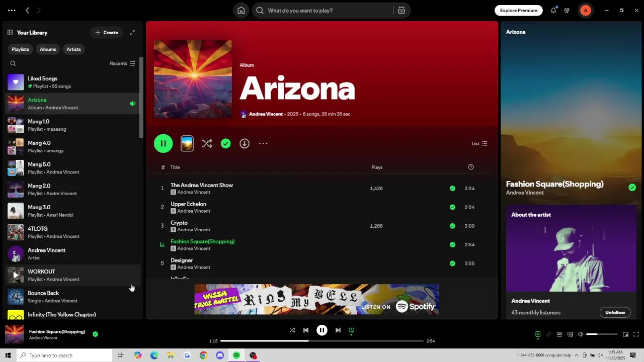The height and width of the screenshot is (362, 644).
Task: Open more options for Arizona album
Action: (263, 144)
